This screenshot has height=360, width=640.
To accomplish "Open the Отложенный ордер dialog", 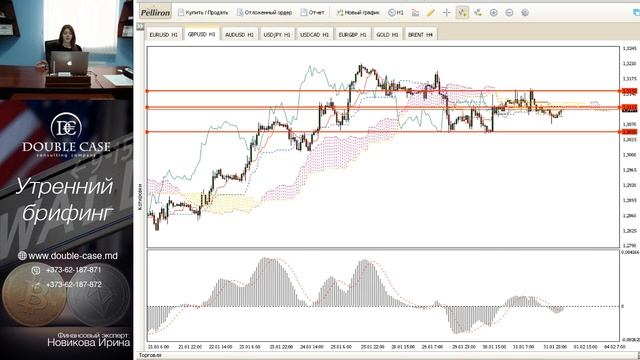I will pos(264,13).
